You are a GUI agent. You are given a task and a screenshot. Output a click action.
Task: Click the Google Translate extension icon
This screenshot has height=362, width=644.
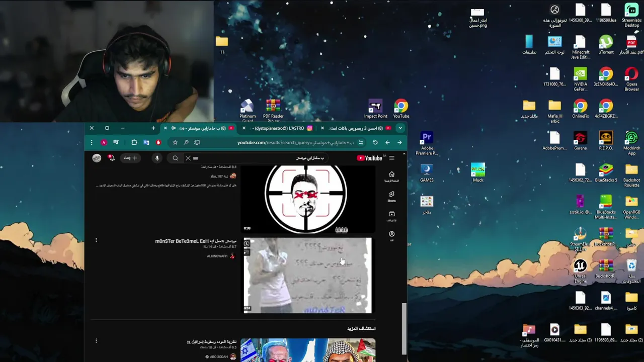pos(146,143)
